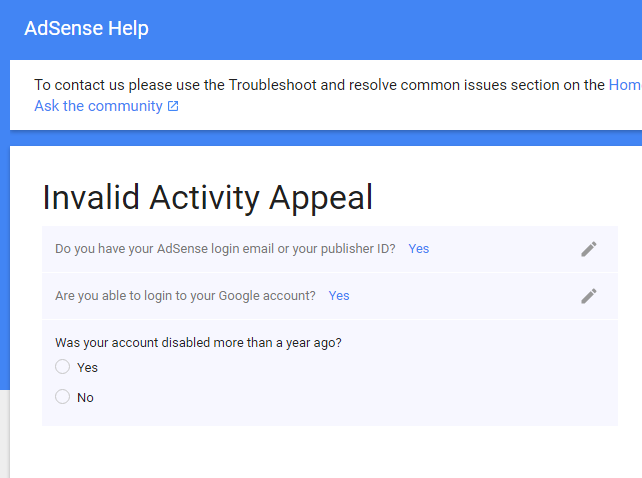
Task: Edit the Google account login answer with its pencil icon
Action: [589, 296]
